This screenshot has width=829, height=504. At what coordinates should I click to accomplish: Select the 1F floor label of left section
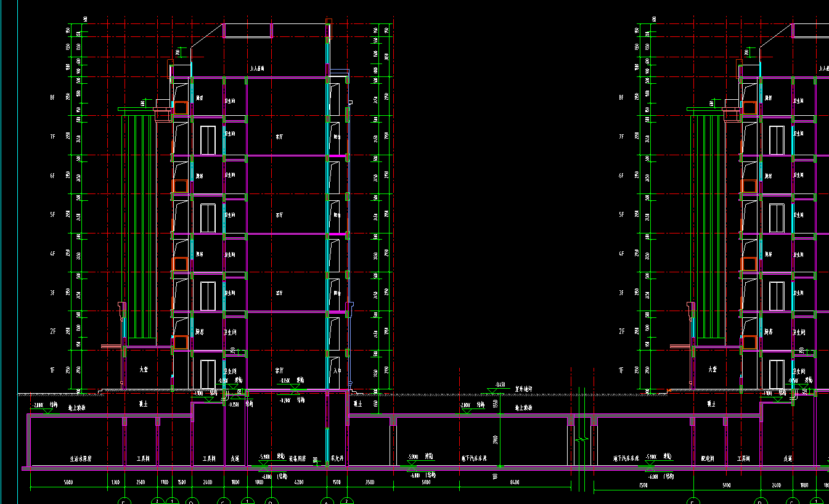click(52, 370)
